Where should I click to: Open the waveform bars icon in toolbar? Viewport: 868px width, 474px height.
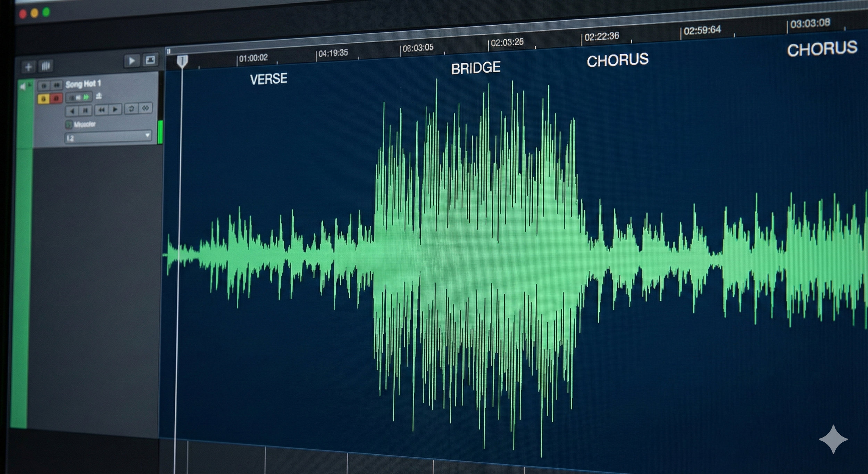pyautogui.click(x=46, y=66)
